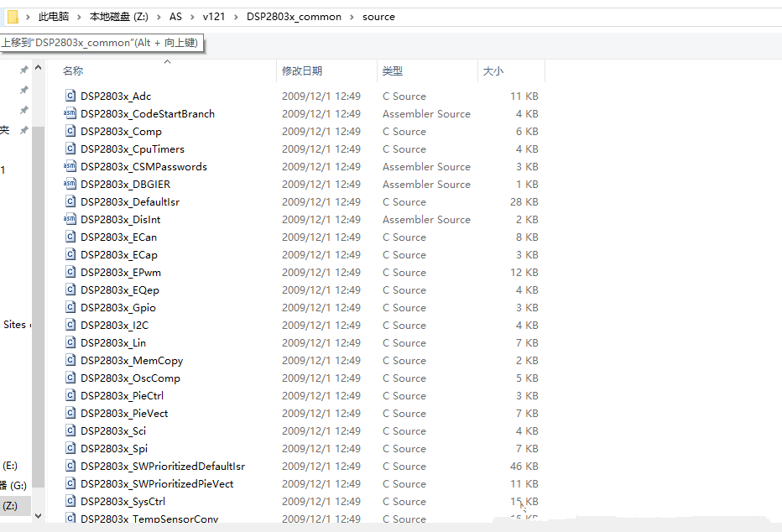Screen dimensions: 782x532
Task: Click navigation pane scroll down arrow
Action: pos(39,516)
